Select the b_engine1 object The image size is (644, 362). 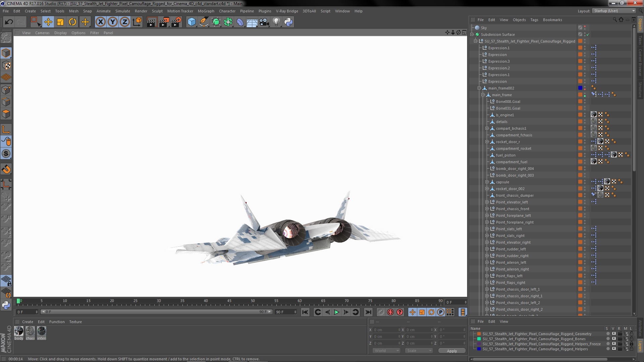[x=505, y=115]
